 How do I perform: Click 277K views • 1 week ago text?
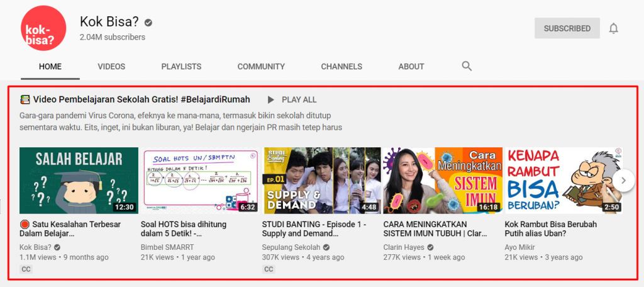(424, 257)
